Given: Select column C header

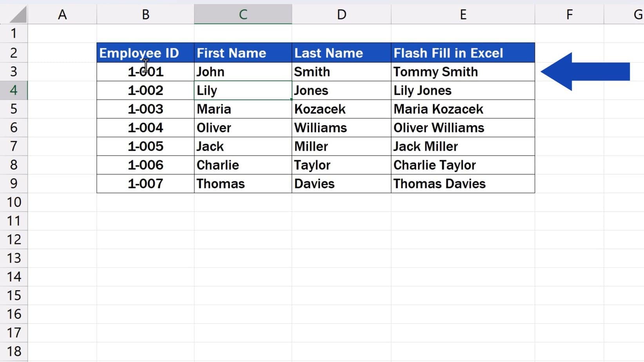Looking at the screenshot, I should [243, 14].
